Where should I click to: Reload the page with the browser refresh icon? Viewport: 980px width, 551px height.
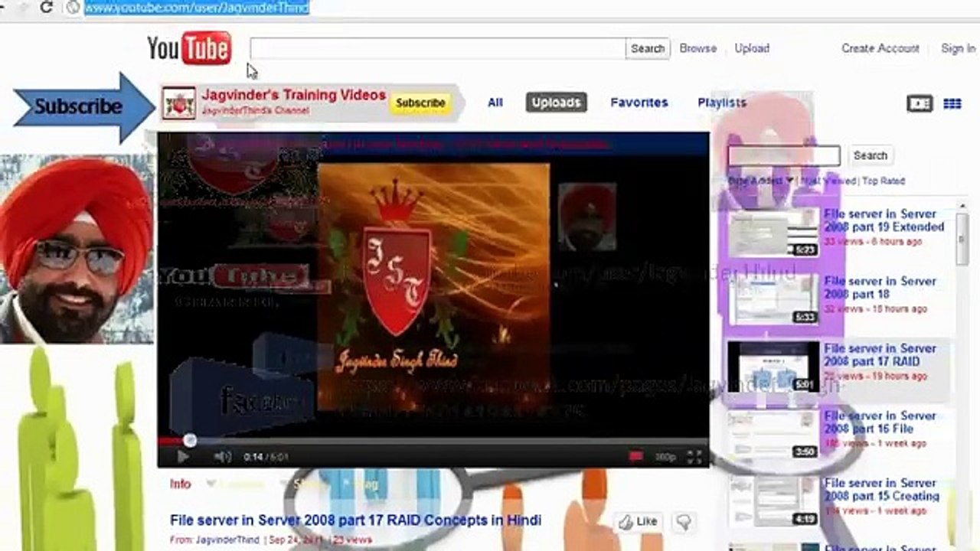(47, 7)
